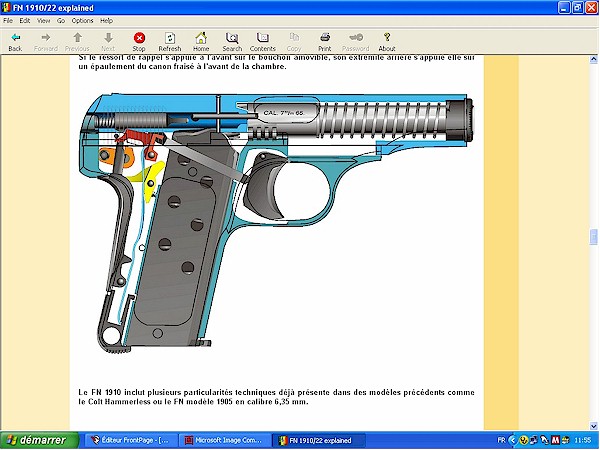Click the Next down-arrow icon

point(108,38)
